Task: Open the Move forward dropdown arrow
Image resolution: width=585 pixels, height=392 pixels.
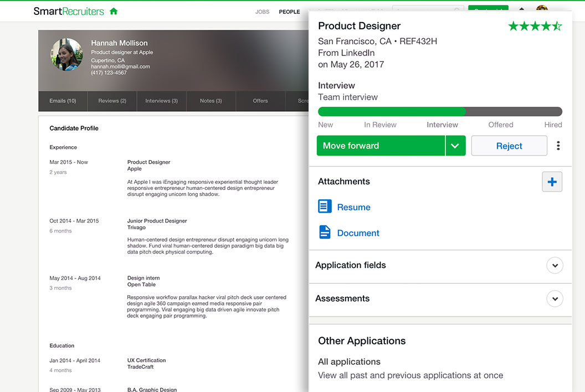Action: pos(455,146)
